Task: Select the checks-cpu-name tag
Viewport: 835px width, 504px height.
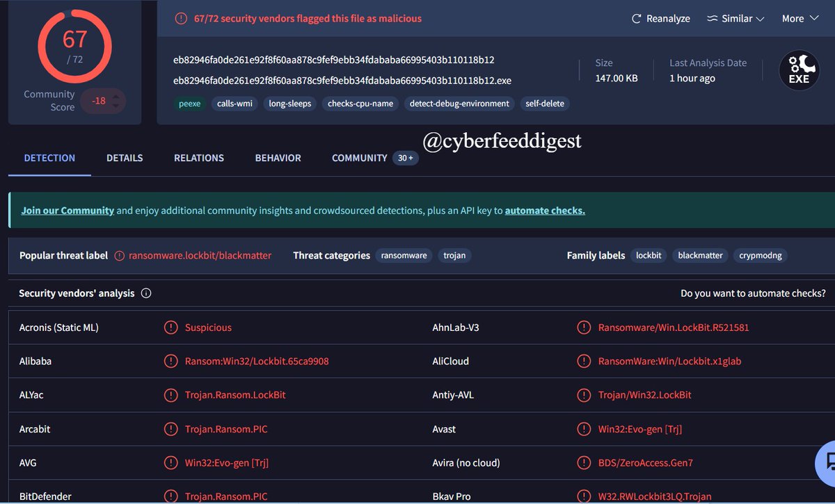Action: tap(360, 104)
